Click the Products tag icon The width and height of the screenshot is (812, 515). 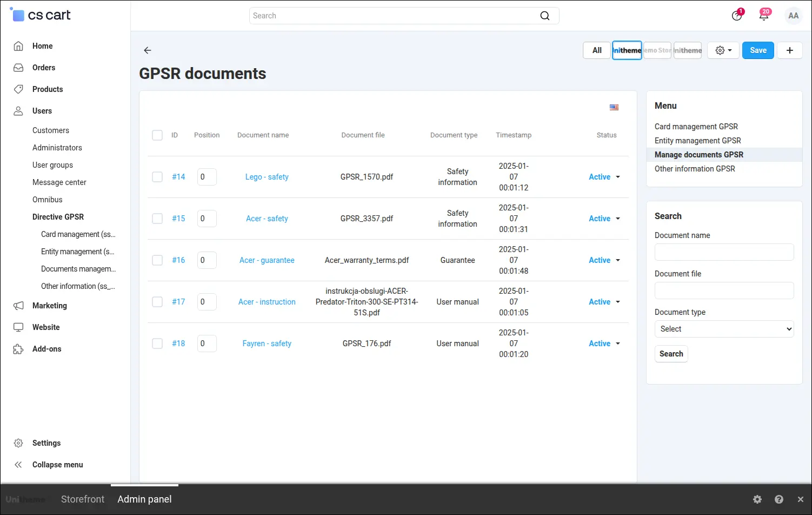click(18, 89)
